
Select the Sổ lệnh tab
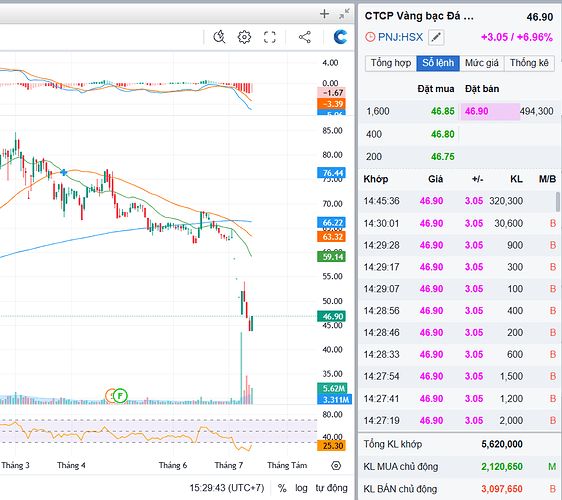pos(438,63)
